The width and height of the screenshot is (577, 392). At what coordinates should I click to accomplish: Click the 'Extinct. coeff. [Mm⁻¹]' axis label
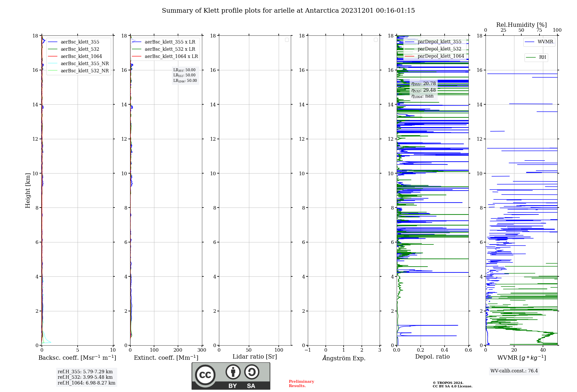click(x=166, y=358)
